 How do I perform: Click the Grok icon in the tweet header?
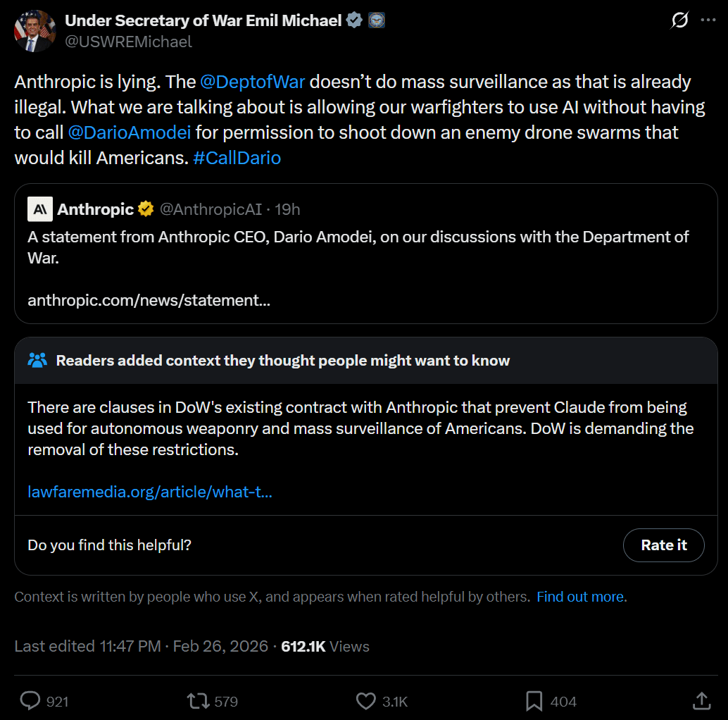click(679, 20)
